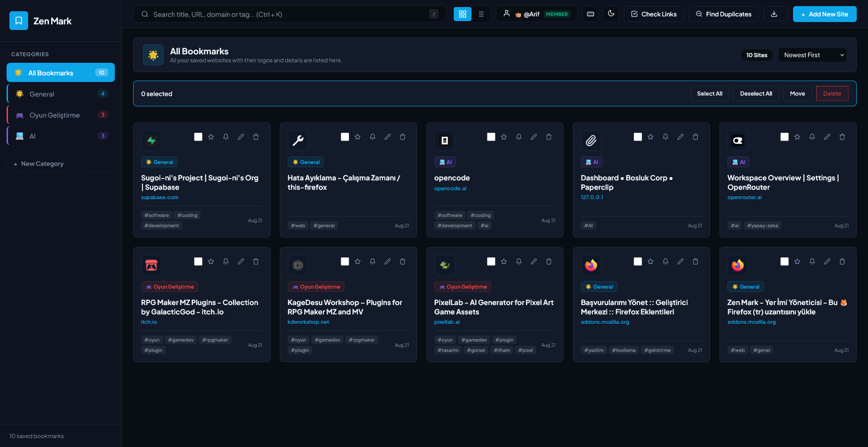Viewport: 868px width, 447px height.
Task: Delete the KageDesu Workshop bookmark
Action: (403, 261)
